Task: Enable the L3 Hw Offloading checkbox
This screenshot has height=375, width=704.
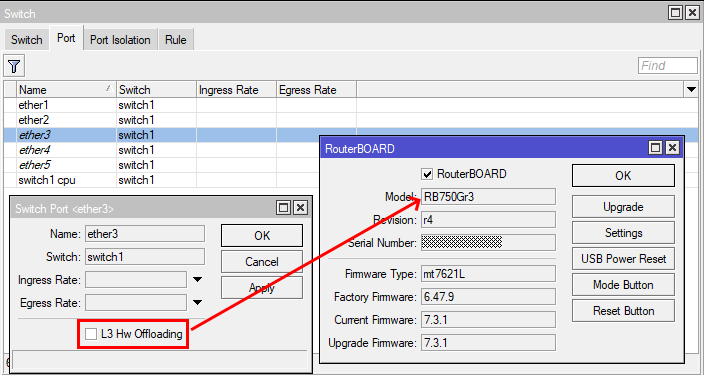Action: (91, 334)
